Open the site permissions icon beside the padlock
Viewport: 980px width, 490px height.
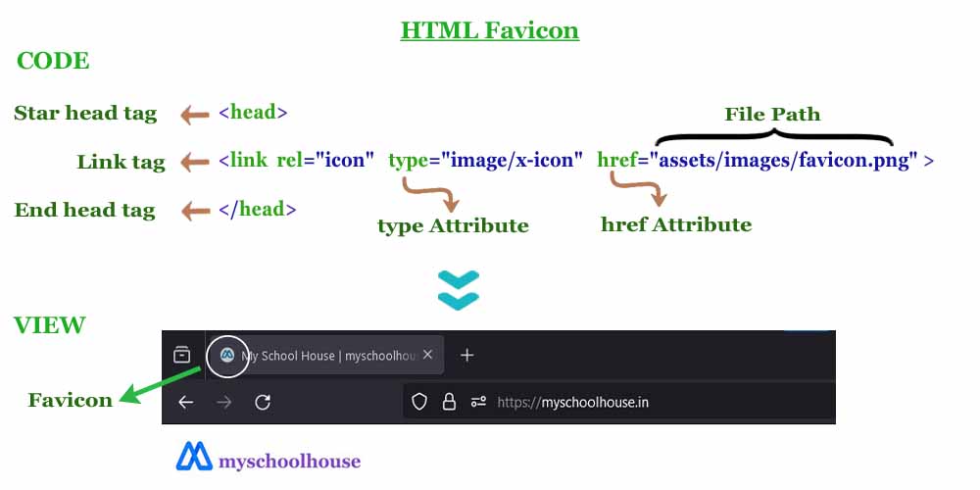(479, 402)
